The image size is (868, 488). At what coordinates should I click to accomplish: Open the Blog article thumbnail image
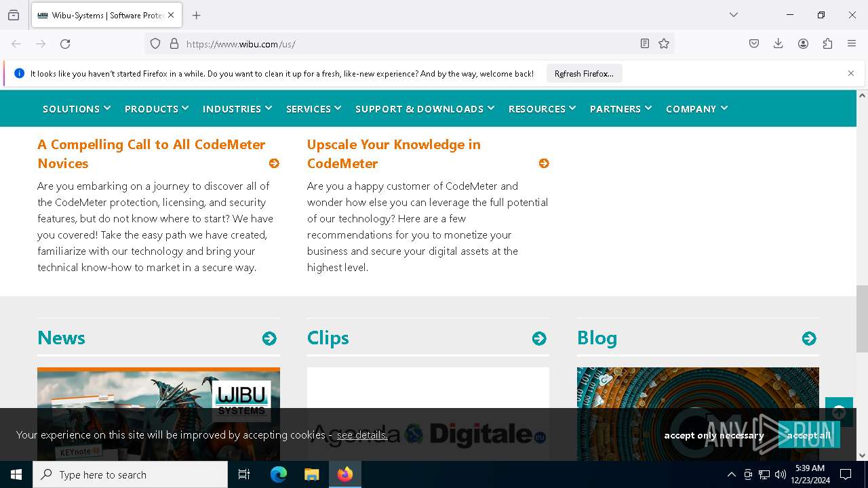click(698, 388)
